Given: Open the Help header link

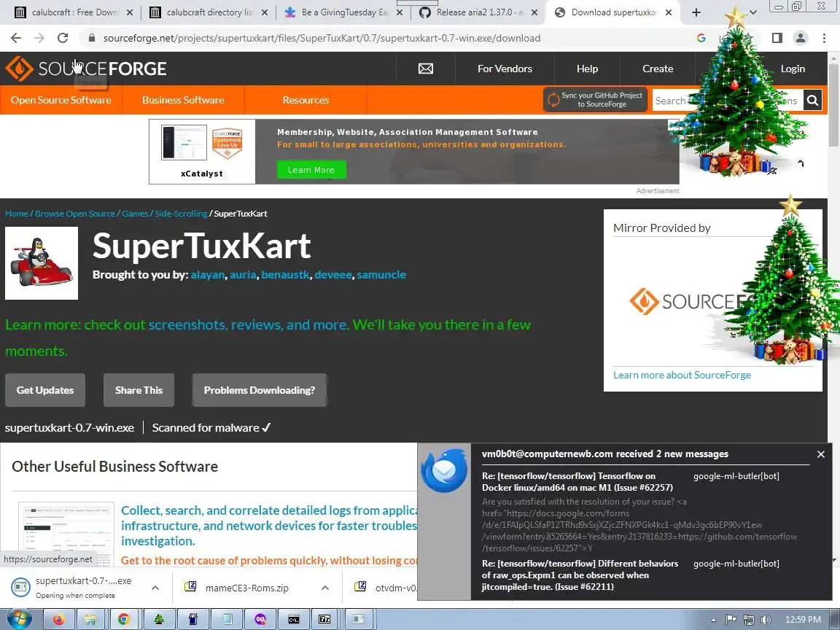Looking at the screenshot, I should tap(587, 69).
